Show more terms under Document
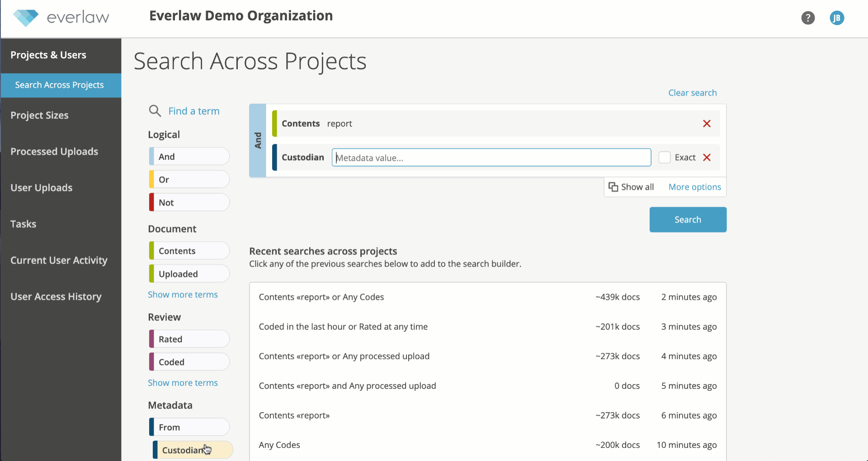 [183, 295]
